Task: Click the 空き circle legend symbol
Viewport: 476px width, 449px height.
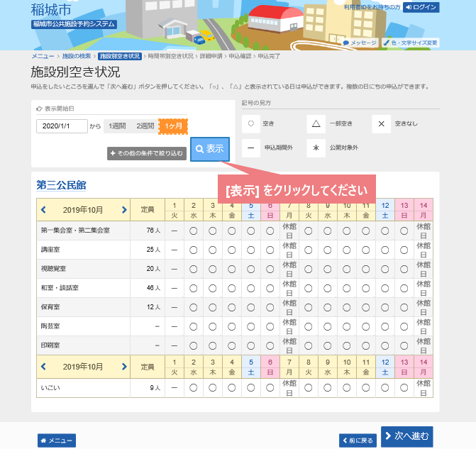Action: click(251, 123)
